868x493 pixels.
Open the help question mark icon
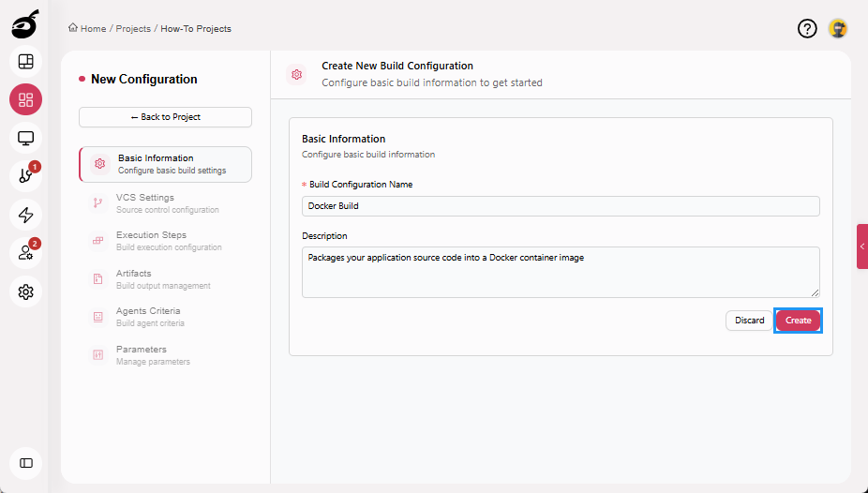[807, 28]
